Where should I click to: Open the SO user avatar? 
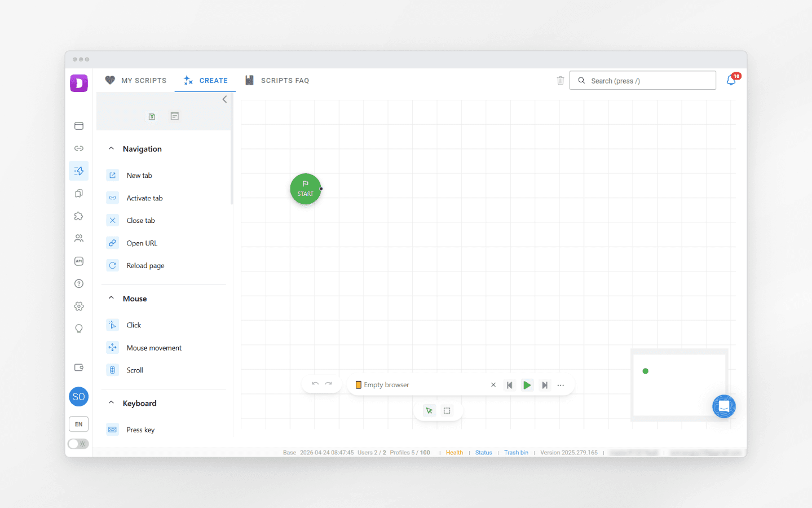79,397
